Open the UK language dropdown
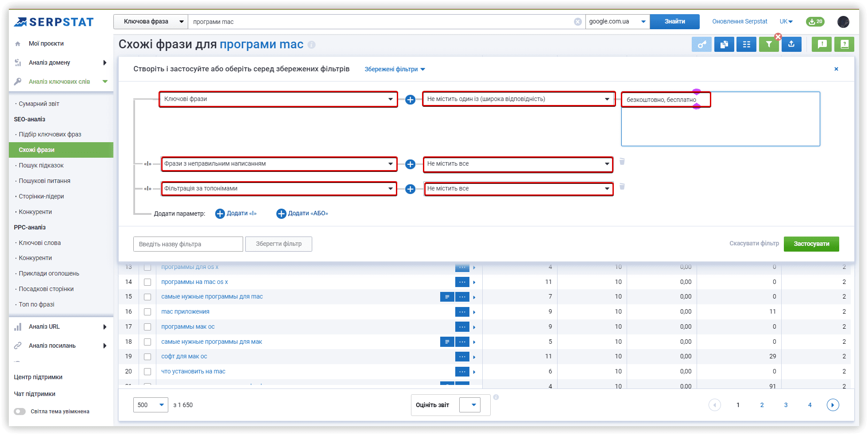Image resolution: width=868 pixels, height=435 pixels. click(786, 21)
